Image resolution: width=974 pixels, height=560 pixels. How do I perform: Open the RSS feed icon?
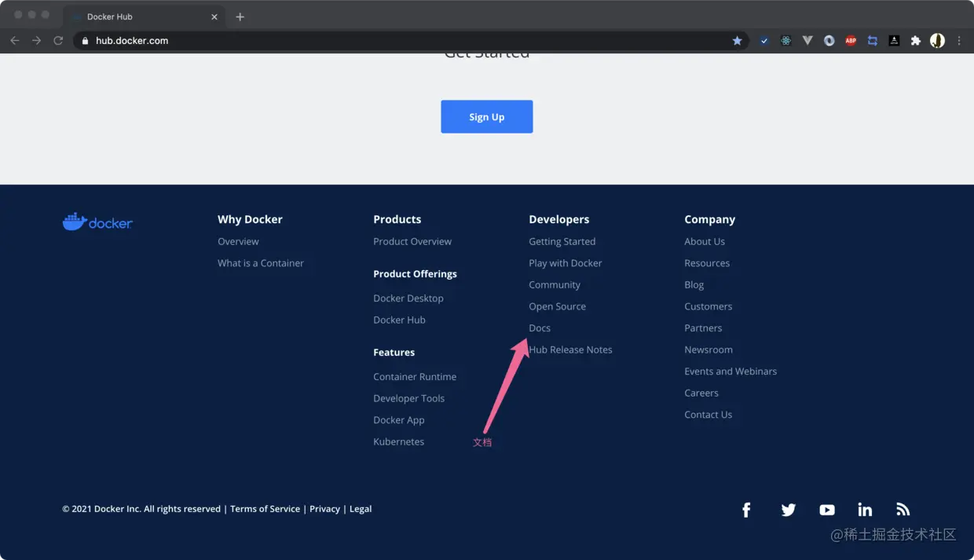click(x=903, y=510)
